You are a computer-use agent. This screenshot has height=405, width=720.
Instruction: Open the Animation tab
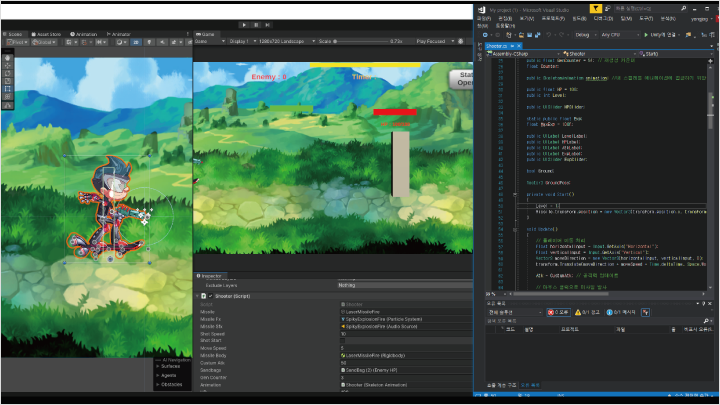84,34
